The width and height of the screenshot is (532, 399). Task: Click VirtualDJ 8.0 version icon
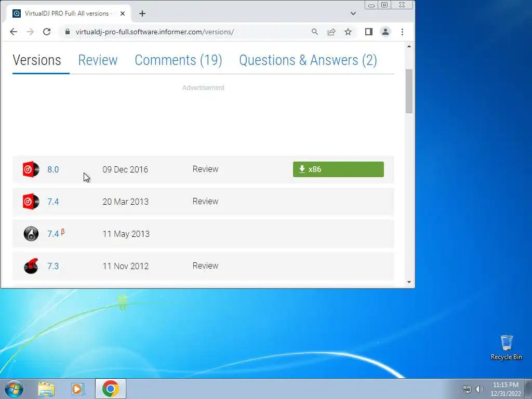31,169
